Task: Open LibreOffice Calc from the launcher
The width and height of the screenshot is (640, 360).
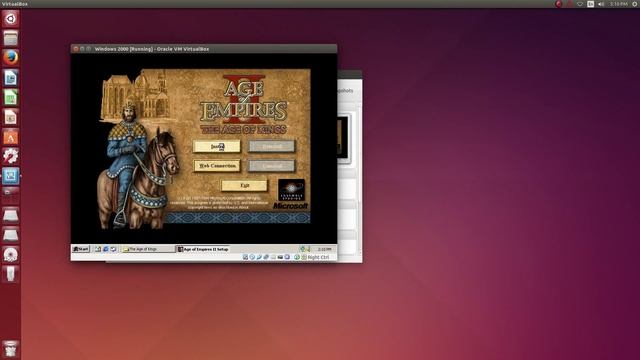Action: (11, 97)
